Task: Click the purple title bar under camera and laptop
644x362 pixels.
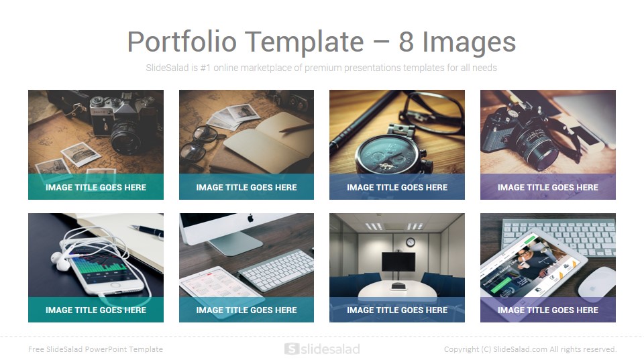Action: click(548, 187)
